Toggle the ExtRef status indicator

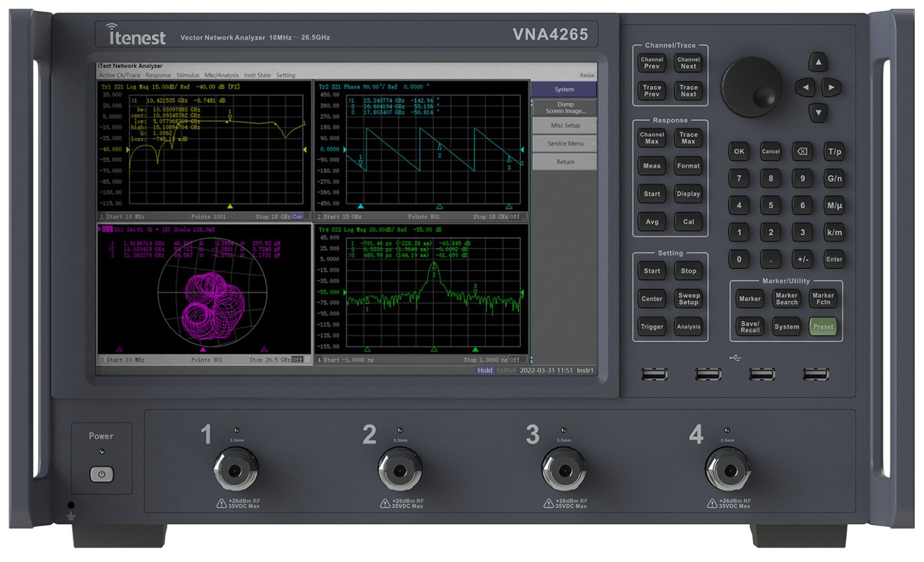pyautogui.click(x=506, y=371)
